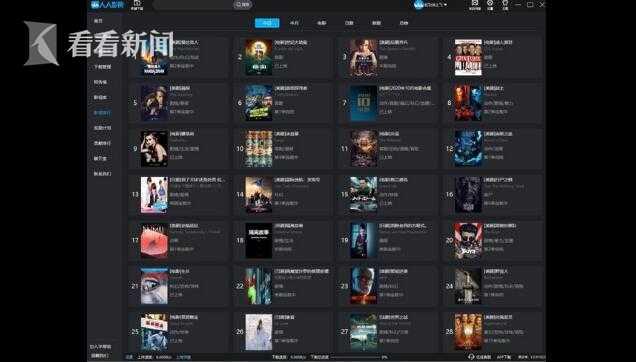The height and width of the screenshot is (362, 636).
Task: Open the poster of entry ranked 5
Action: [x=154, y=103]
